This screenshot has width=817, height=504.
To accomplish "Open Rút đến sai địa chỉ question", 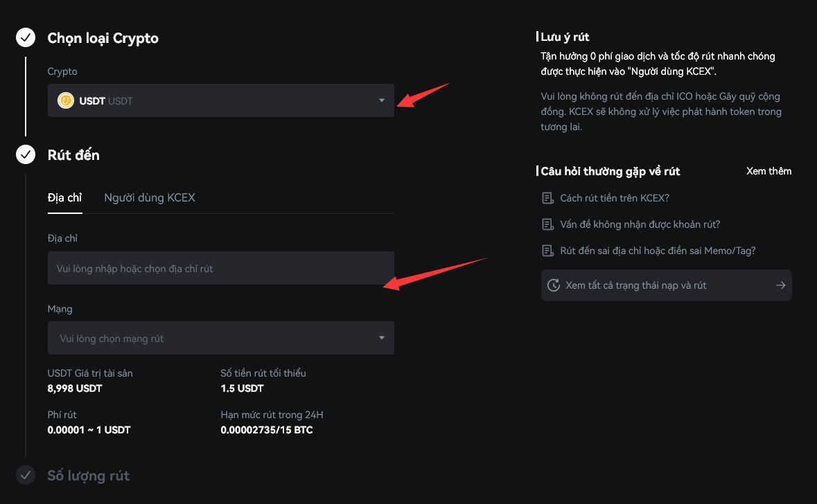I will tap(658, 251).
